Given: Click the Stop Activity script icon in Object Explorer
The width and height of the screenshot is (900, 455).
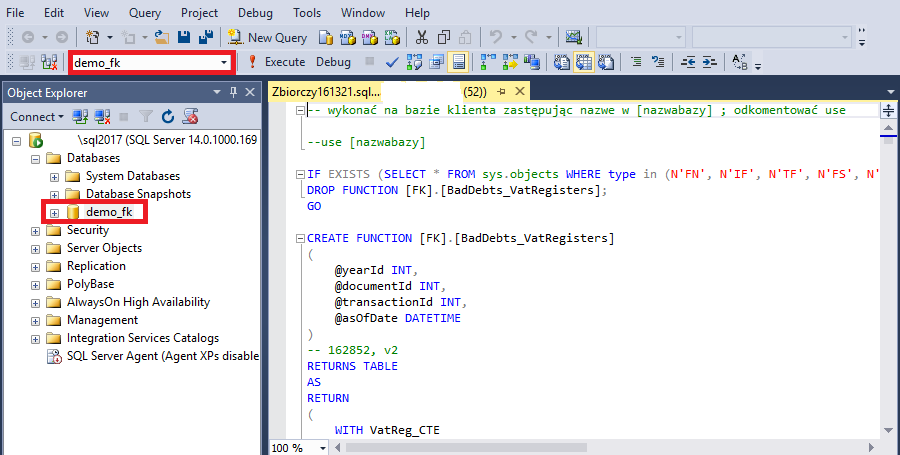Looking at the screenshot, I should tap(190, 116).
